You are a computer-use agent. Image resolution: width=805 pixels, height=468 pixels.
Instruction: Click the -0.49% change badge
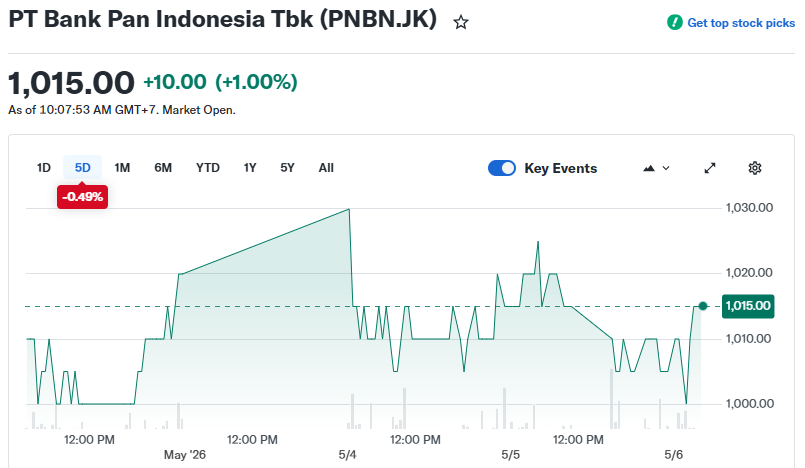coord(82,197)
